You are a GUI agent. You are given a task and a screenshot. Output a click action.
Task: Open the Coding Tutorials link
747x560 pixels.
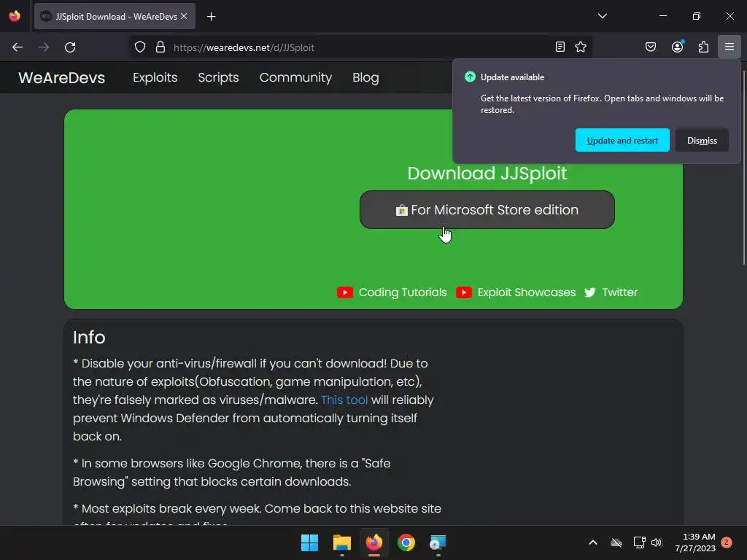(x=403, y=292)
